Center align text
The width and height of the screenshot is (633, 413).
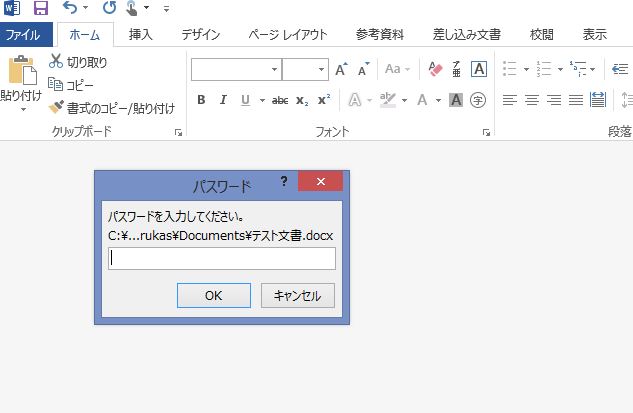(x=532, y=100)
